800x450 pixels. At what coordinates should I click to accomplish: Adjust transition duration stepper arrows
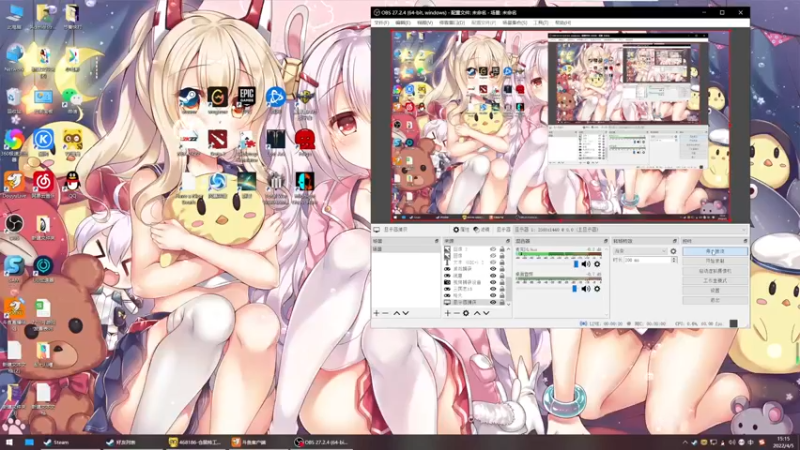(x=674, y=260)
